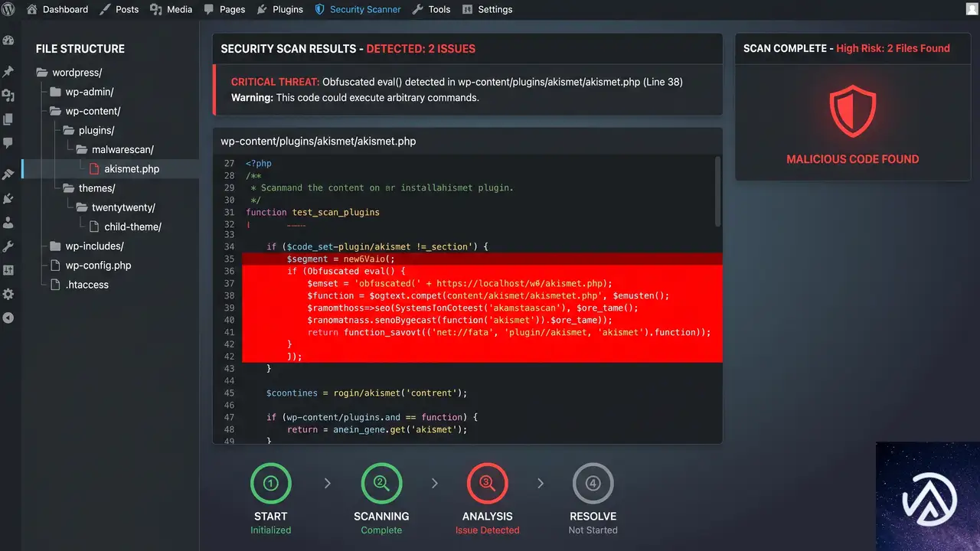Screen dimensions: 980x551
Task: Open Appearance via the paintbrush sidebar icon
Action: tap(8, 174)
